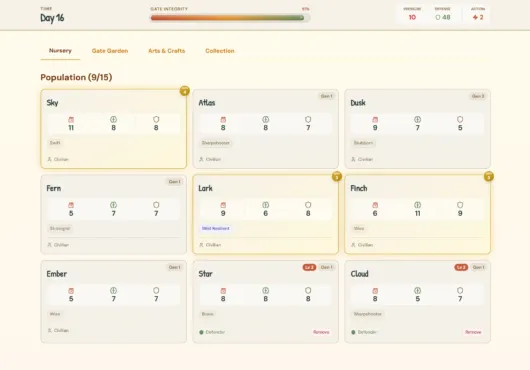This screenshot has height=370, width=530.
Task: Open the Arts & Crafts tab
Action: [x=167, y=51]
